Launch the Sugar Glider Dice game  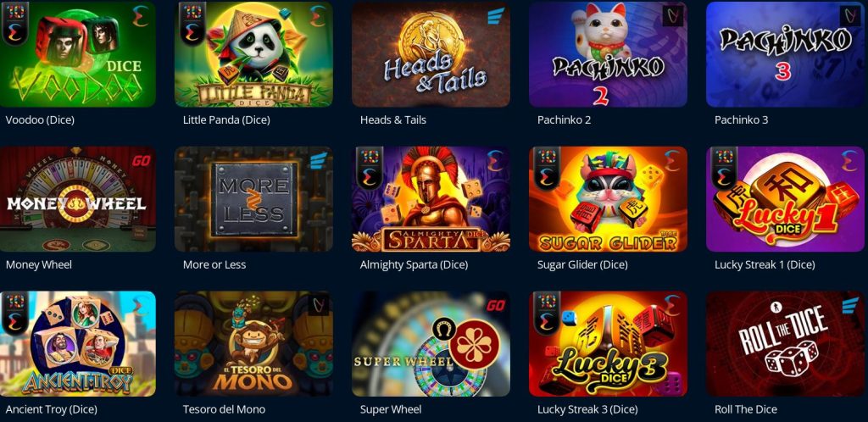608,199
